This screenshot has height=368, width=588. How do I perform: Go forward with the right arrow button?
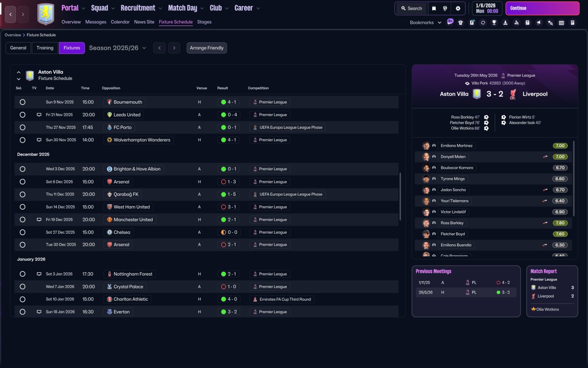pos(23,14)
